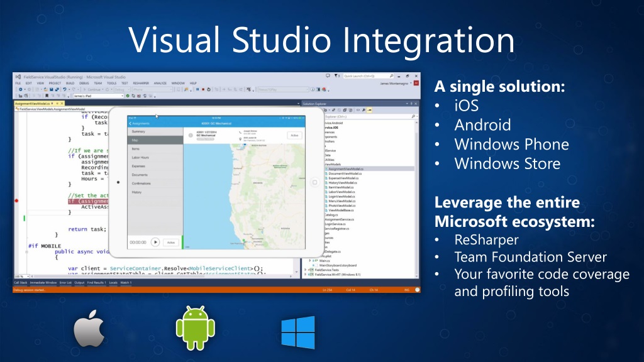The width and height of the screenshot is (644, 362).
Task: Click the Solution Explorer search field
Action: [370, 116]
